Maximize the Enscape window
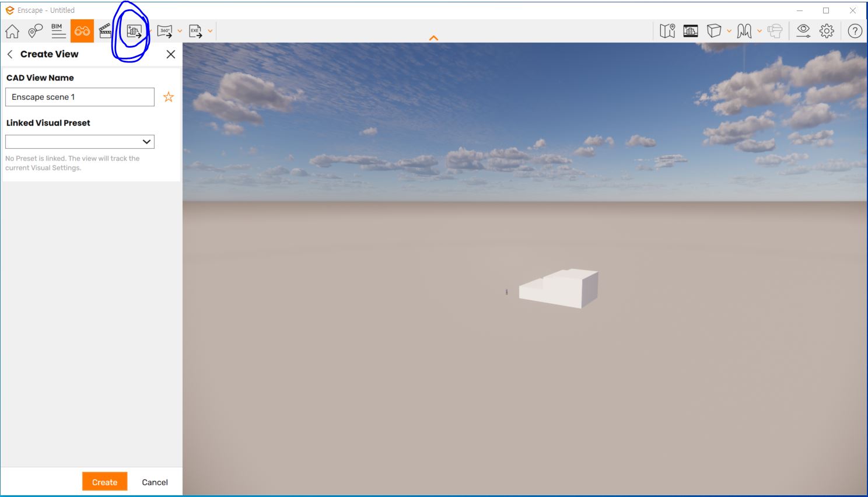The height and width of the screenshot is (497, 868). click(826, 10)
